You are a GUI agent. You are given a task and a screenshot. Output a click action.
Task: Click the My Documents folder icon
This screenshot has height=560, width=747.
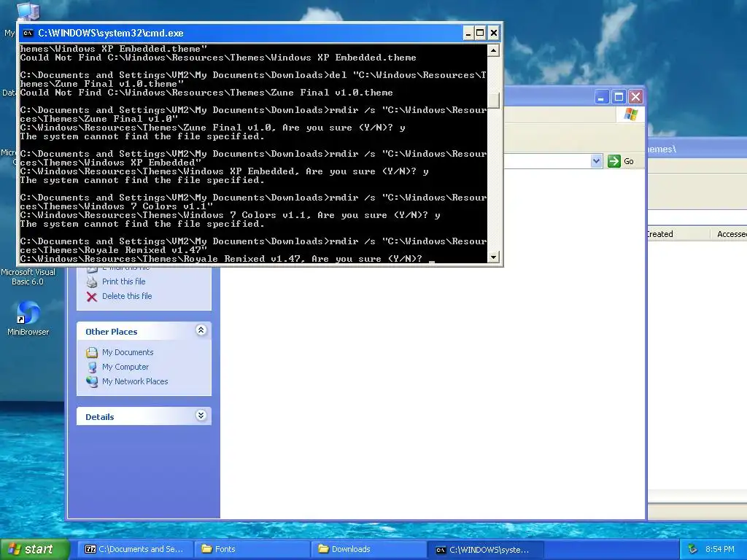click(92, 353)
